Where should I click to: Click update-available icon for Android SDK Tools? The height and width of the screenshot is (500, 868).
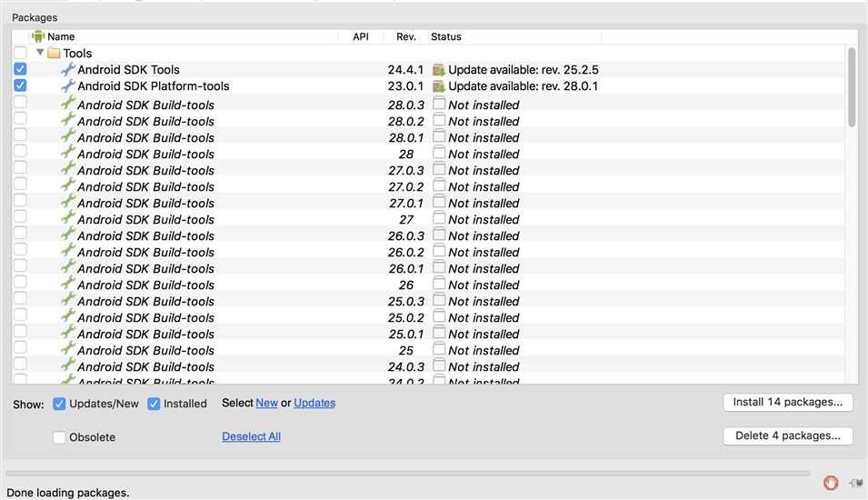pyautogui.click(x=439, y=70)
